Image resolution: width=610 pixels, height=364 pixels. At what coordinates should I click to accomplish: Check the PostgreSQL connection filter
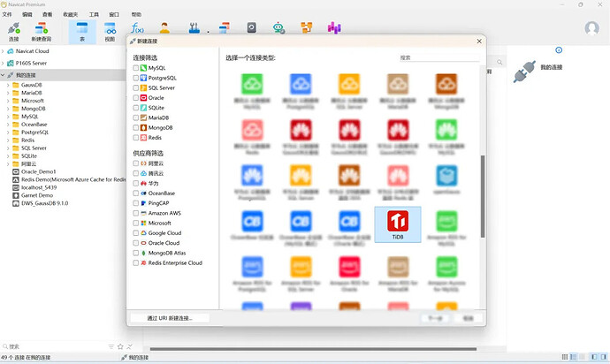[x=136, y=78]
